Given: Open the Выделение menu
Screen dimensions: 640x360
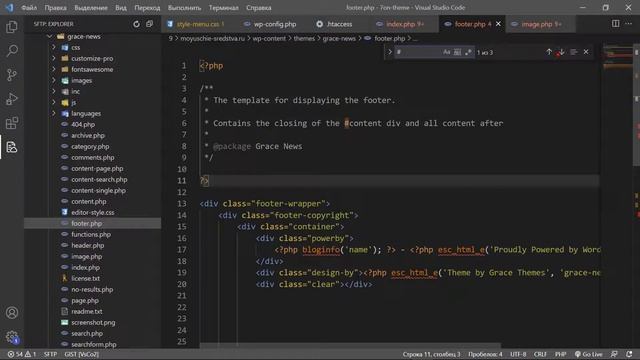Looking at the screenshot, I should [x=91, y=8].
